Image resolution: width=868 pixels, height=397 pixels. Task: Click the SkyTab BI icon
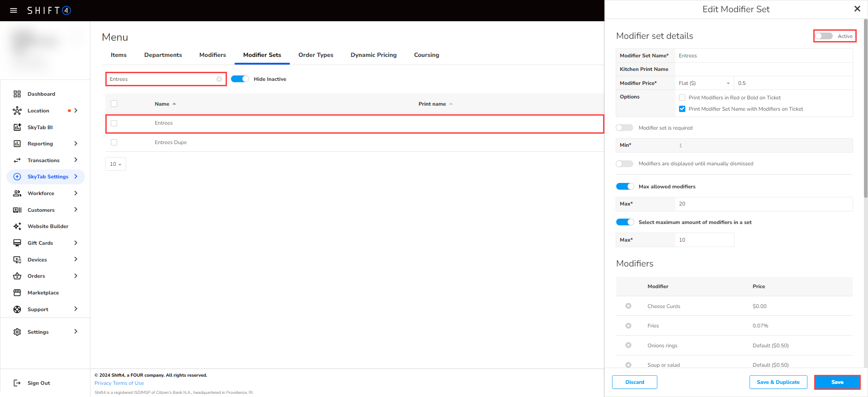17,127
